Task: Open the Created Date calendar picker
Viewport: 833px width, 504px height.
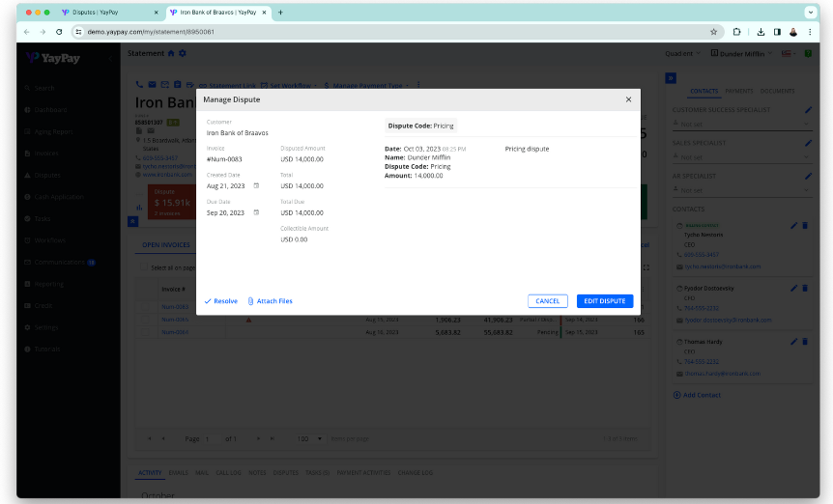Action: coord(256,185)
